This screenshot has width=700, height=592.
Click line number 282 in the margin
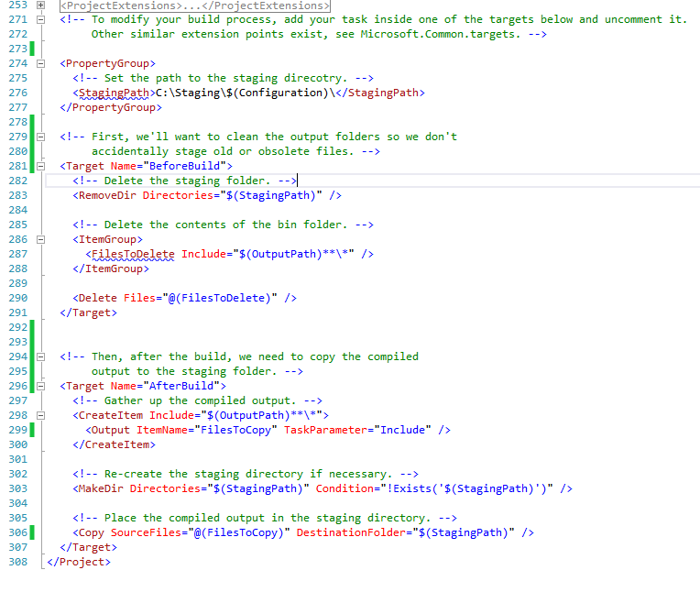(x=17, y=181)
